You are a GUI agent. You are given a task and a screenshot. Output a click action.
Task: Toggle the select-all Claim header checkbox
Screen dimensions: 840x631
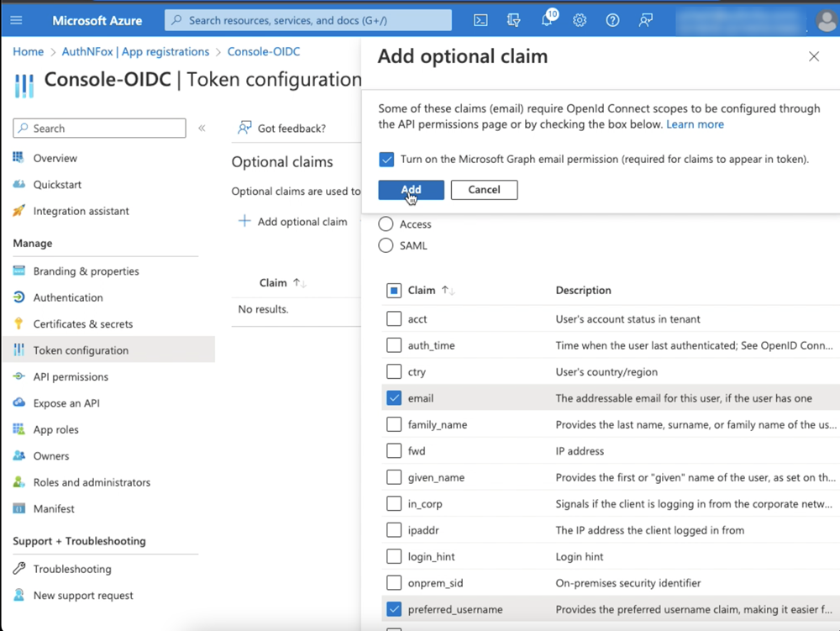394,291
